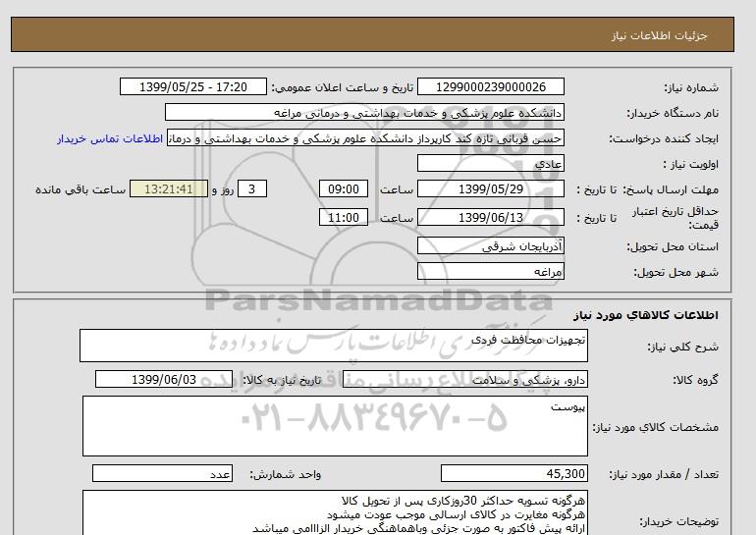This screenshot has width=756, height=535.
Task: Click the شرح کلی نیاز label
Action: (683, 347)
